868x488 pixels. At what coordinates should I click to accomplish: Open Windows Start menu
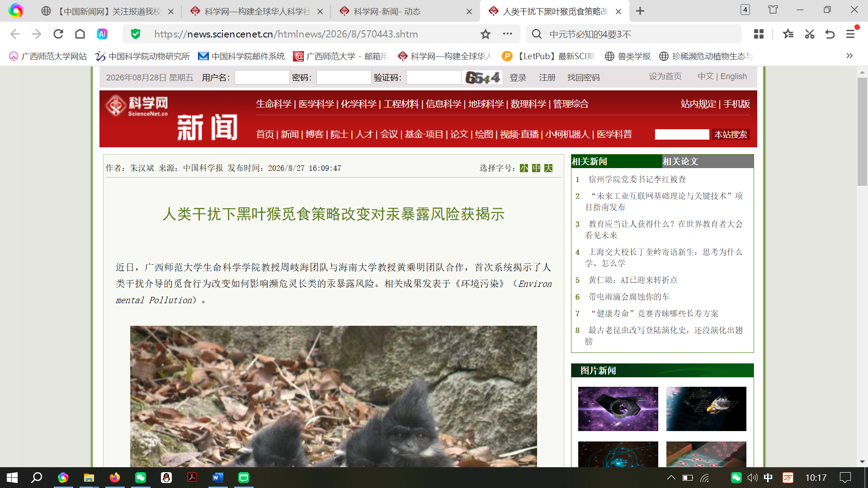tap(12, 478)
